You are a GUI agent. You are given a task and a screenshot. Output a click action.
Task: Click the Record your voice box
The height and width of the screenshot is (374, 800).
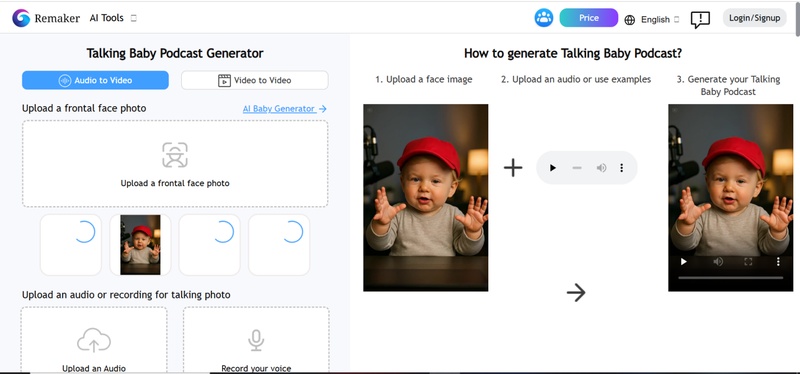pyautogui.click(x=256, y=340)
